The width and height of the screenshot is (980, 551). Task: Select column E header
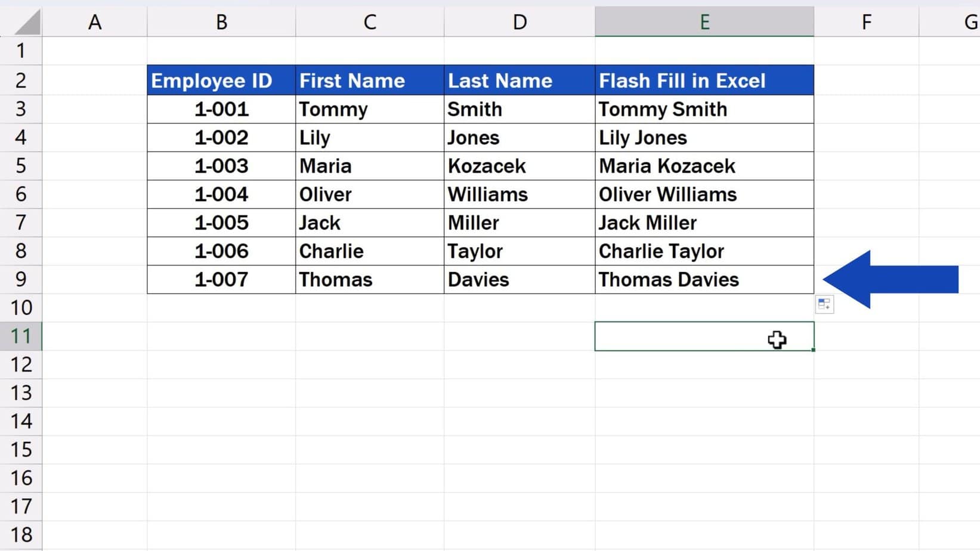(704, 22)
